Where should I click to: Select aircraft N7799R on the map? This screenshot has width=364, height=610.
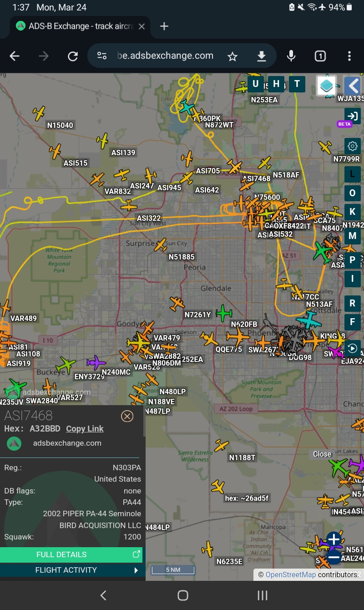point(325,147)
